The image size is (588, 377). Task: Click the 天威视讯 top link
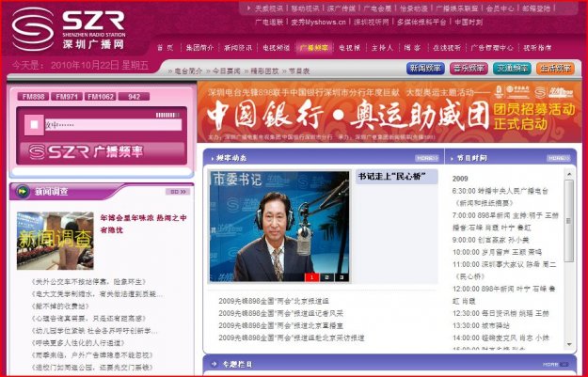coord(269,8)
